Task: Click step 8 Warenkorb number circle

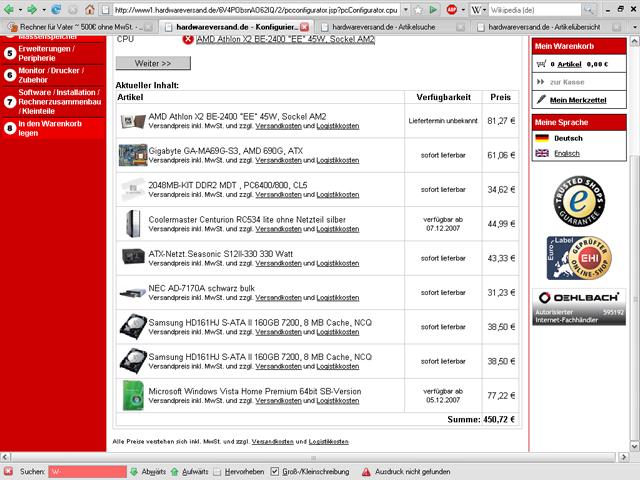Action: [x=10, y=128]
